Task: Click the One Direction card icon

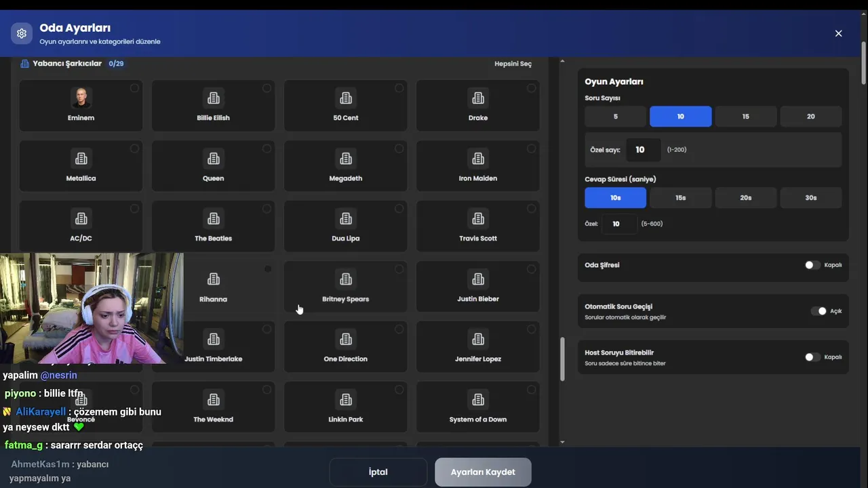Action: (x=346, y=339)
